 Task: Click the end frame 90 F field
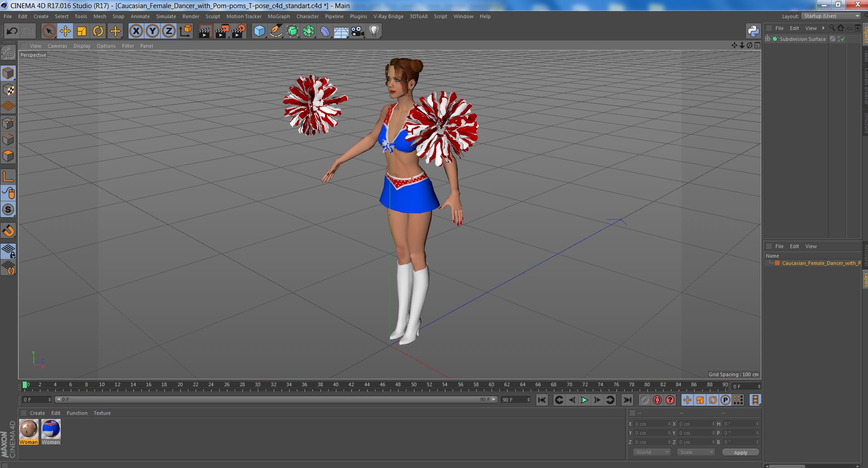tap(515, 400)
